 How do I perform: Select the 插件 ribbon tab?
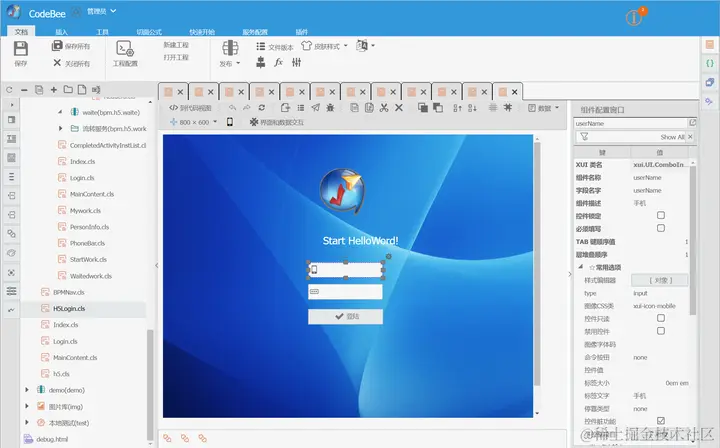[x=301, y=32]
